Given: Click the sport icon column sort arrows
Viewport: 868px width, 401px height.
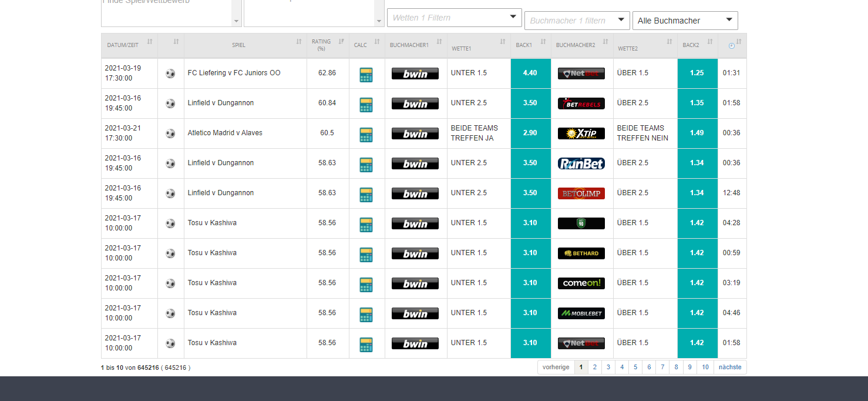Looking at the screenshot, I should [176, 42].
